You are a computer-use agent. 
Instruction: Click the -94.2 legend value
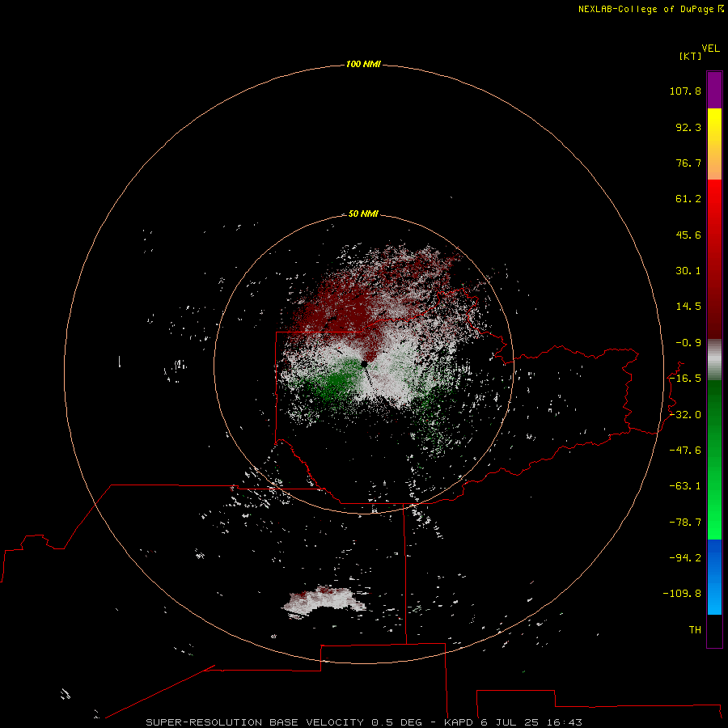pyautogui.click(x=685, y=558)
